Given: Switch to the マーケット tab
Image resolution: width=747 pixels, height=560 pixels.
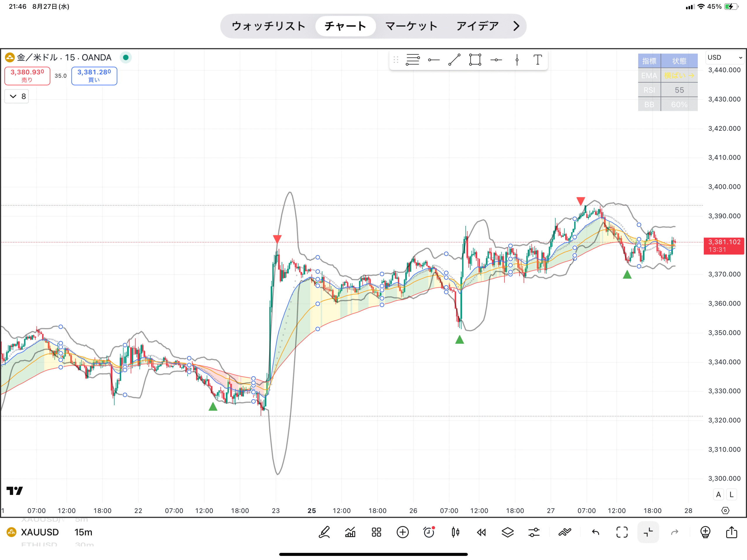Looking at the screenshot, I should [x=411, y=26].
